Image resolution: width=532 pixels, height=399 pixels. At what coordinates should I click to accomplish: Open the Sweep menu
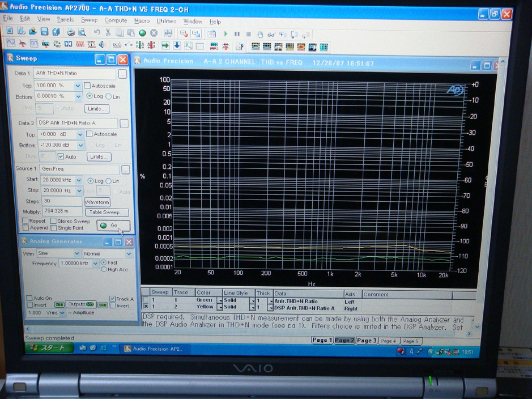pyautogui.click(x=89, y=20)
